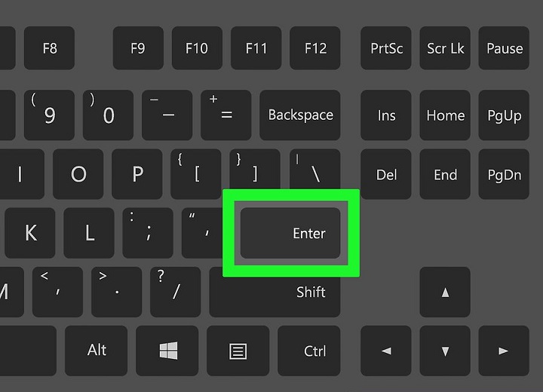543x392 pixels.
Task: Click the Backspace key
Action: 300,115
